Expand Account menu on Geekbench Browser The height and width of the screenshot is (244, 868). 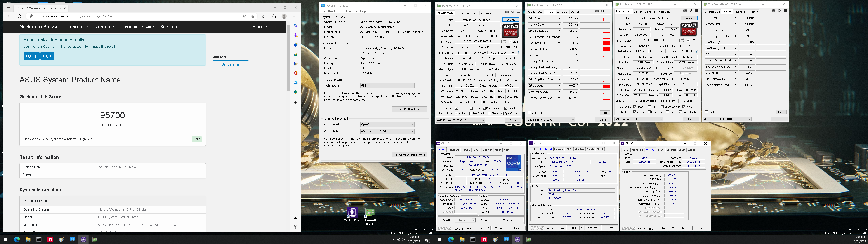click(260, 27)
